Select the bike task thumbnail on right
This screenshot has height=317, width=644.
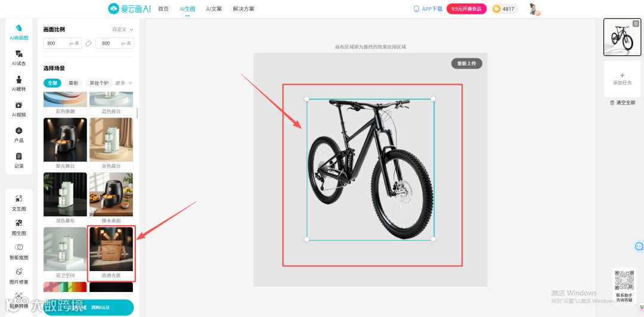(x=622, y=37)
